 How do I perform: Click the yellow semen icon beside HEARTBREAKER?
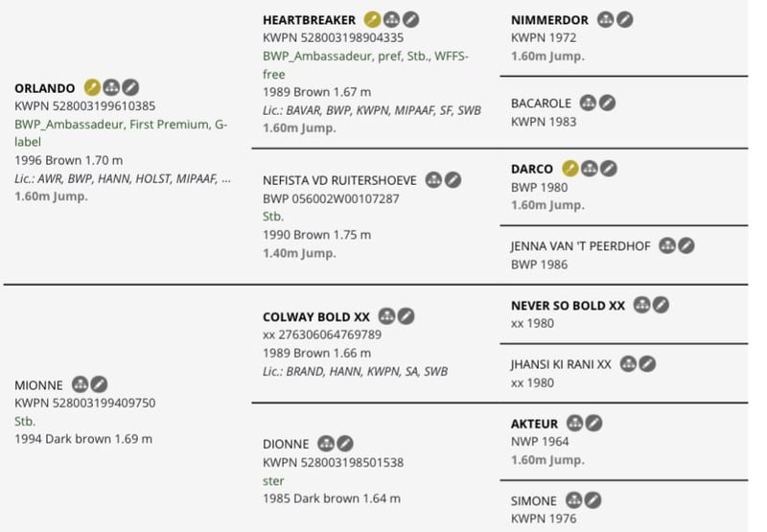372,19
